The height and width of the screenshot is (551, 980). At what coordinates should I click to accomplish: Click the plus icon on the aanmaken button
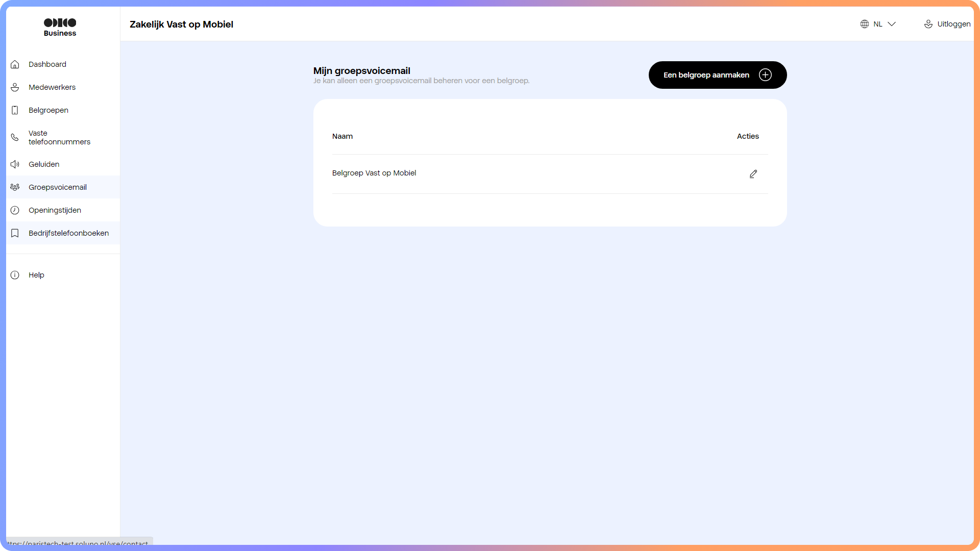pyautogui.click(x=765, y=74)
